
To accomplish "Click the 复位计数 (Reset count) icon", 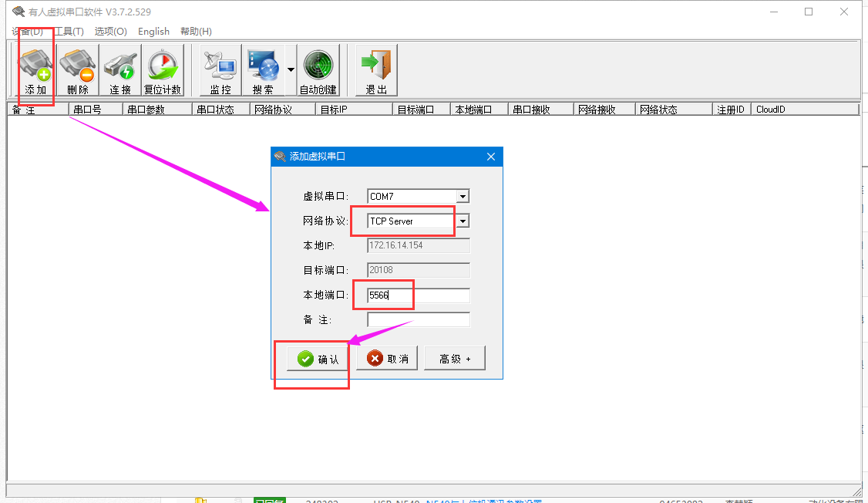I will point(163,70).
